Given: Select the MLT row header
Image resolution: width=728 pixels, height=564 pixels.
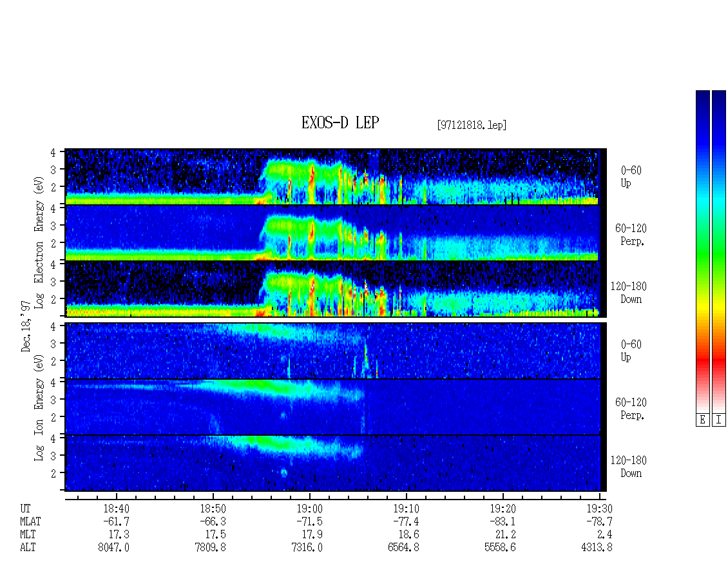Looking at the screenshot, I should tap(28, 535).
